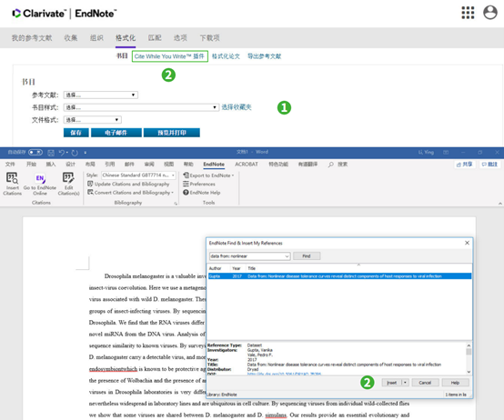504x420 pixels.
Task: Open the user account profile icon
Action: (490, 13)
